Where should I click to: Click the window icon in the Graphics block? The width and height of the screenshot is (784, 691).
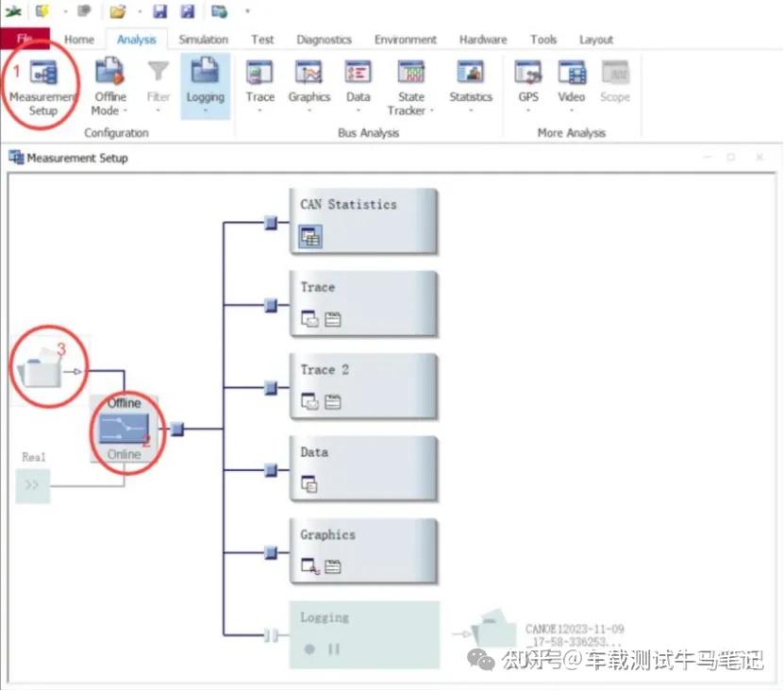(x=310, y=566)
